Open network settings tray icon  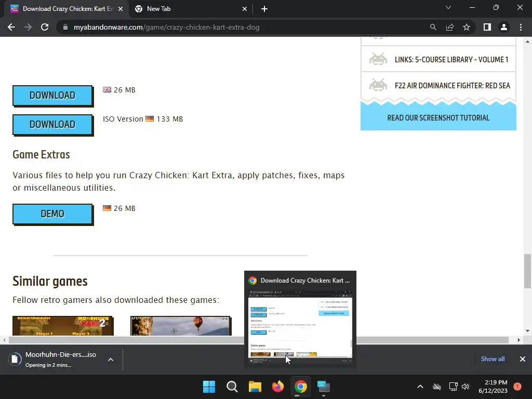point(453,387)
